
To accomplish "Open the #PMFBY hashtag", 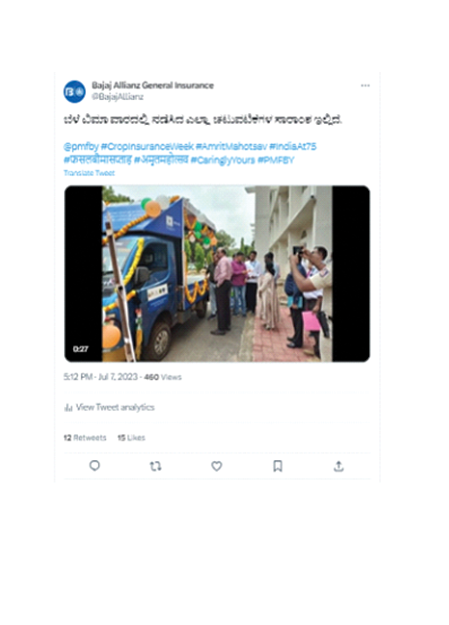I will 276,160.
